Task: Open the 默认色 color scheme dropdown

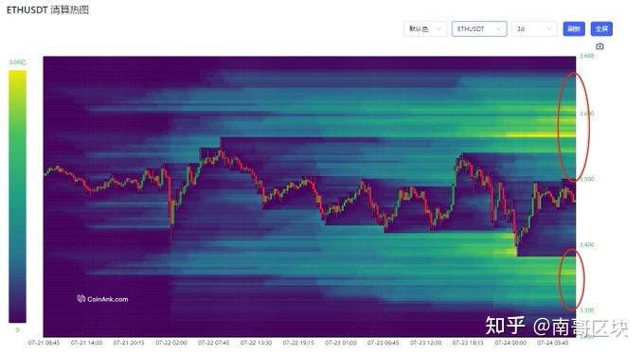Action: 425,28
